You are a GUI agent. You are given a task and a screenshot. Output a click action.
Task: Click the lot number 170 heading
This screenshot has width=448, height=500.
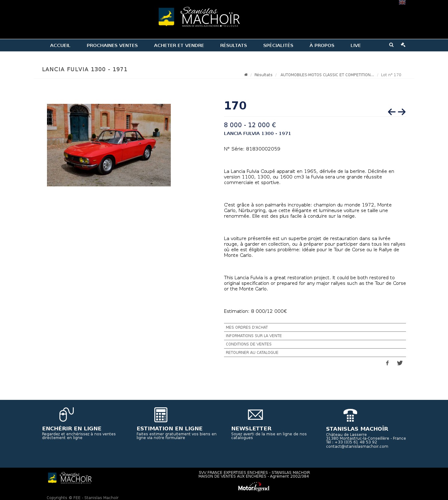(x=235, y=106)
